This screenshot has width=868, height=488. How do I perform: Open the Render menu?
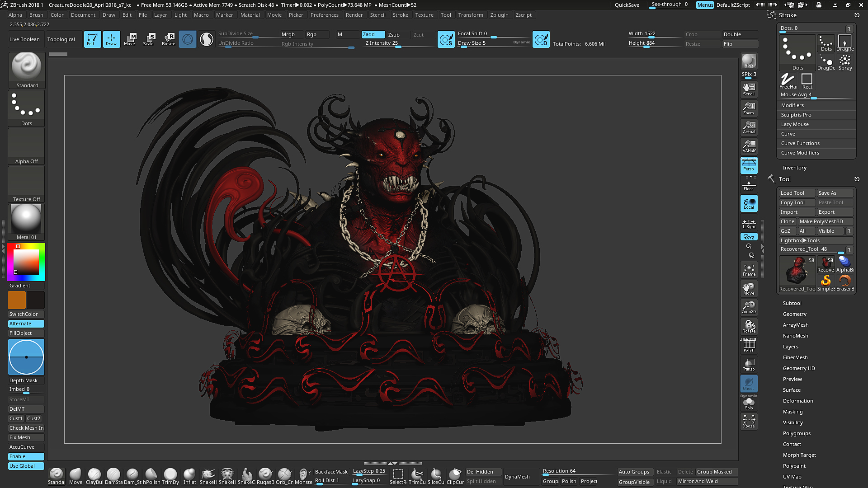coord(354,15)
